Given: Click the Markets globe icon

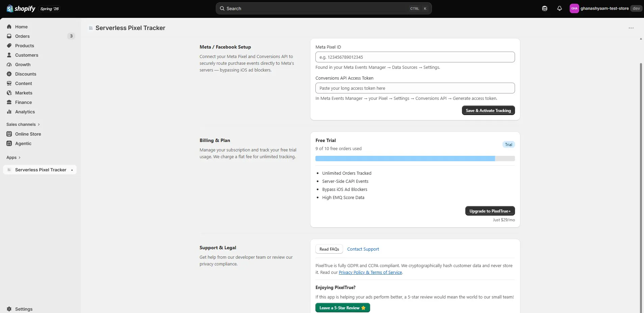Looking at the screenshot, I should (x=9, y=93).
